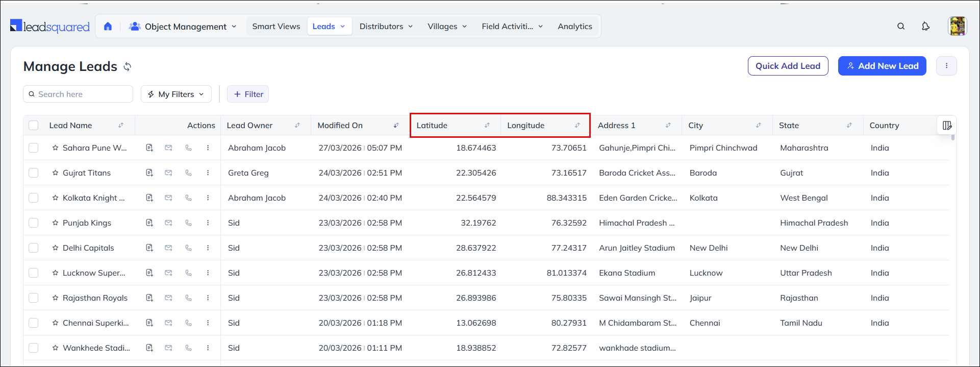980x367 pixels.
Task: Open the Kolkata Knight ... lead link
Action: tap(93, 198)
